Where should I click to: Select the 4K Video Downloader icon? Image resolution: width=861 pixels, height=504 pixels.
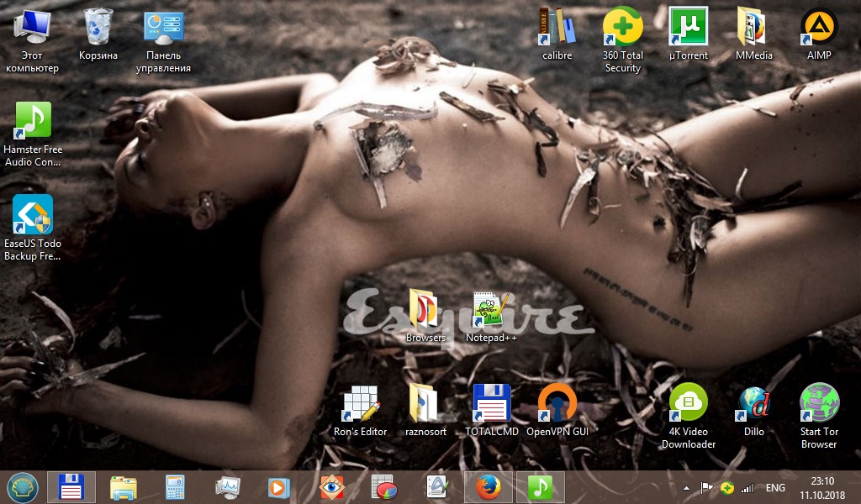pyautogui.click(x=688, y=417)
